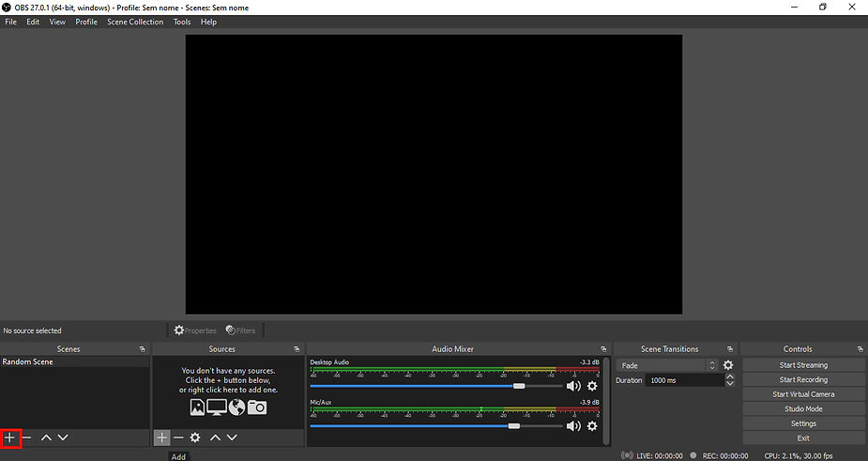
Task: Remove the selected source with the minus button
Action: tap(178, 438)
